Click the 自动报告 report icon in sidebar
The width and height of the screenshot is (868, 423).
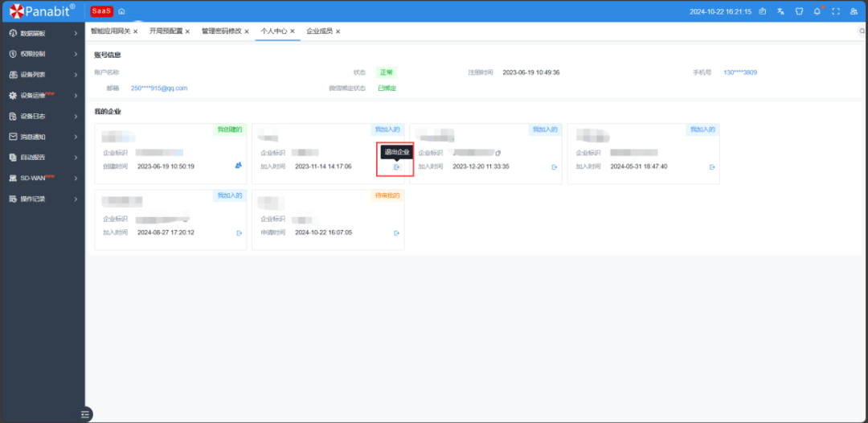pos(13,158)
